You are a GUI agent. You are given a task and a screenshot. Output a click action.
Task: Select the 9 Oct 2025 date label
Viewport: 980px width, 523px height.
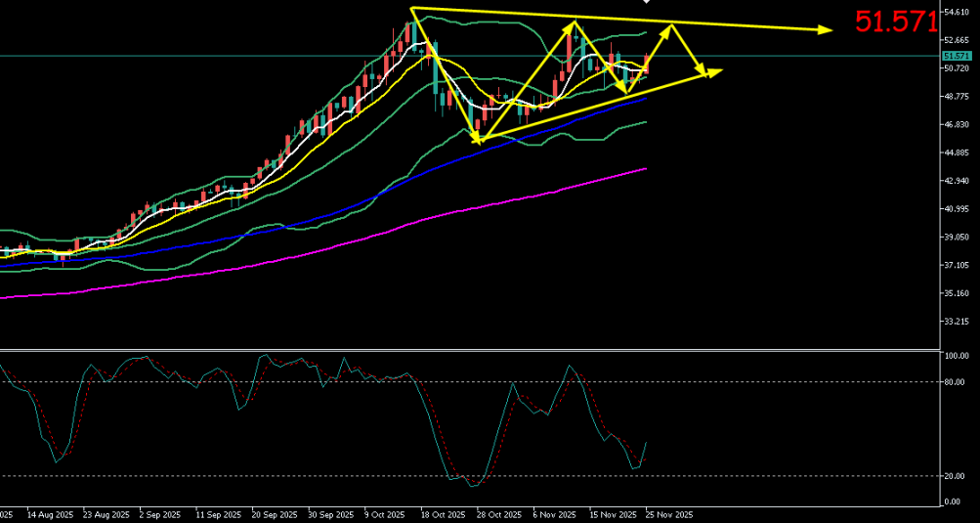point(386,513)
